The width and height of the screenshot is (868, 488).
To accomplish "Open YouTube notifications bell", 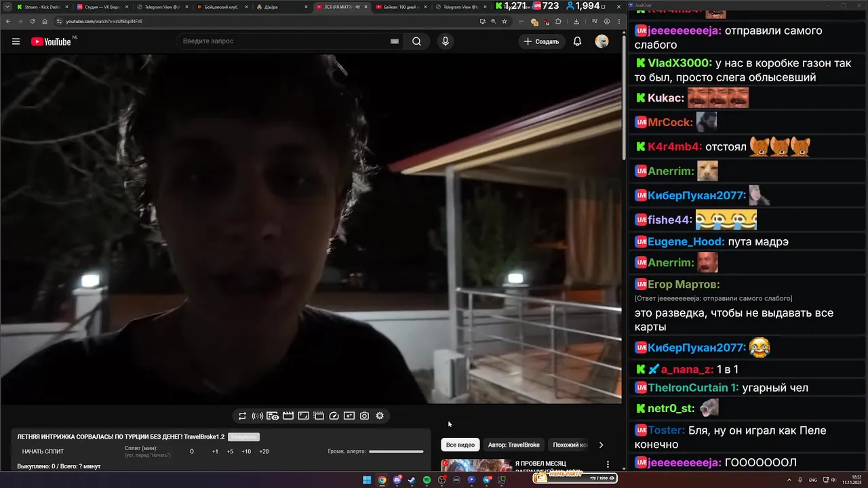I will pyautogui.click(x=577, y=41).
